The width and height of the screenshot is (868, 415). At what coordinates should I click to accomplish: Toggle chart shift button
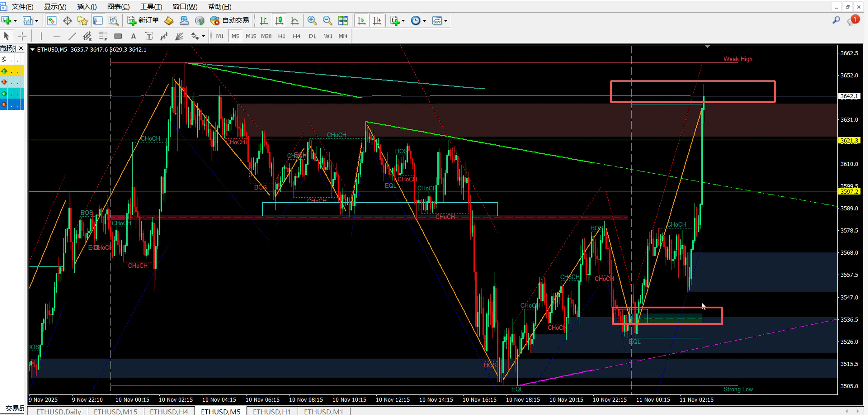(x=377, y=21)
